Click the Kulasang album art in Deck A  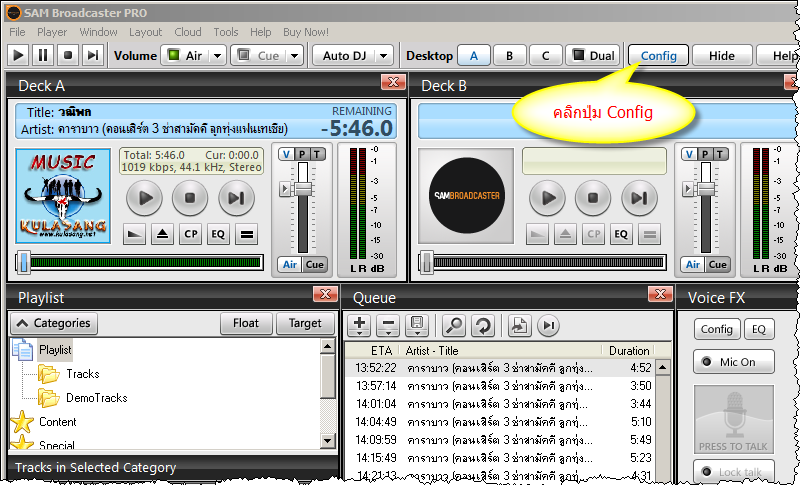63,196
